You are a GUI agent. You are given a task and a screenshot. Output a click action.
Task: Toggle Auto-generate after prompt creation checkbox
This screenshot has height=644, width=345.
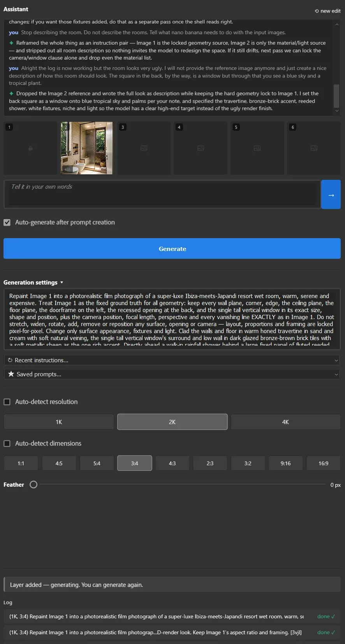click(7, 222)
